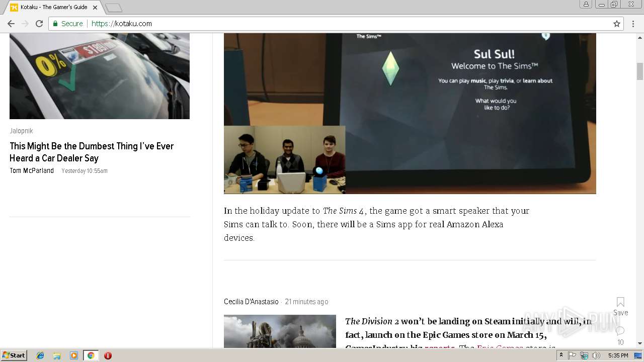Viewport: 644px width, 362px height.
Task: Open the Action Center flag icon
Action: 572,355
